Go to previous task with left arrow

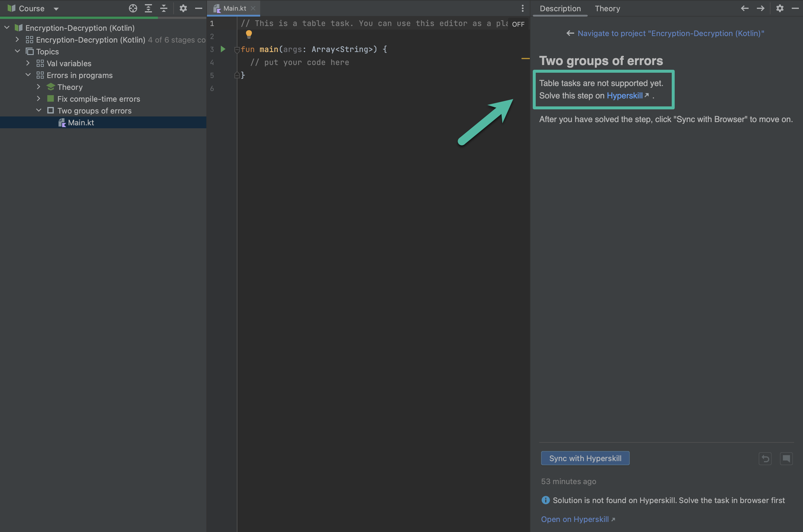coord(745,9)
